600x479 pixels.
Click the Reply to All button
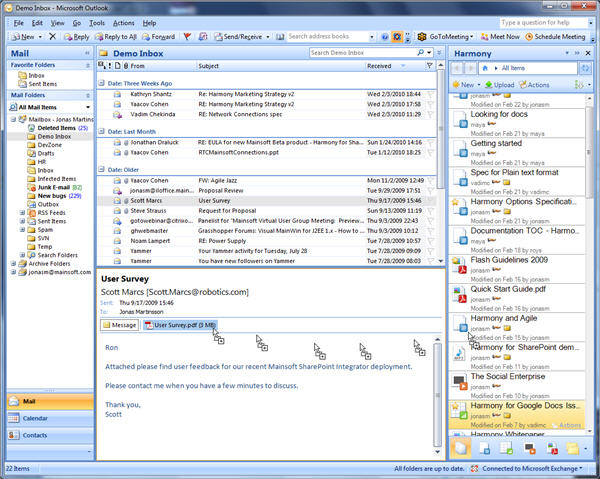[x=116, y=37]
